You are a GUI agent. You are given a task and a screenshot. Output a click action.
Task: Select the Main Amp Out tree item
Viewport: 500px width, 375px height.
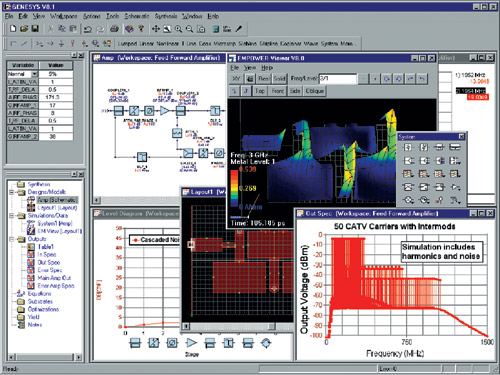54,278
